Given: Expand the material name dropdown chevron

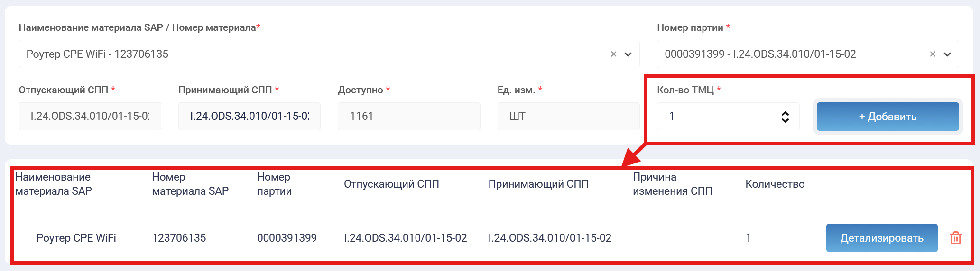Looking at the screenshot, I should tap(628, 54).
